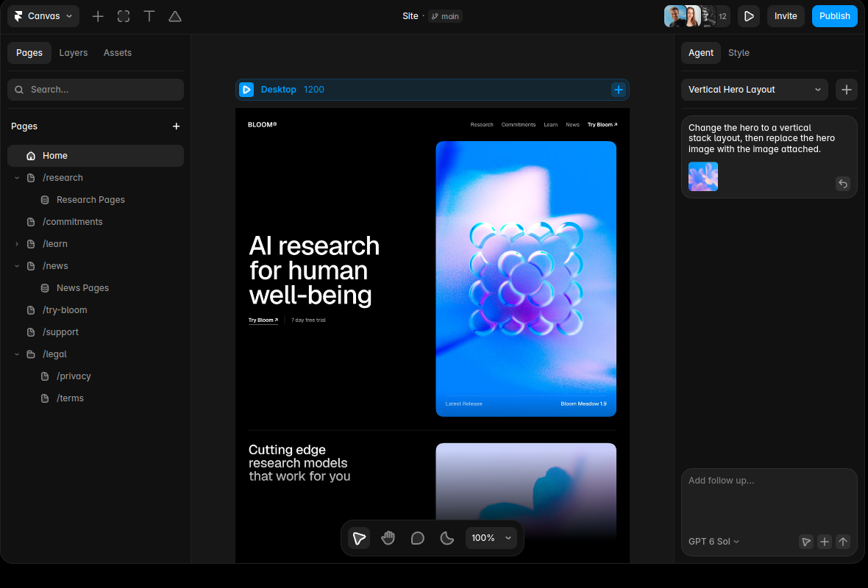Switch to the Pages tab
The image size is (868, 588).
coord(29,52)
